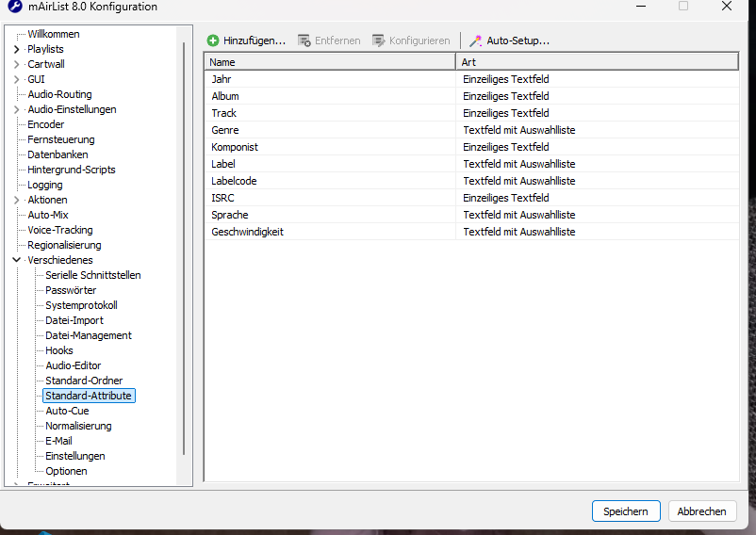
Task: Expand the Playlists tree node
Action: click(x=17, y=49)
